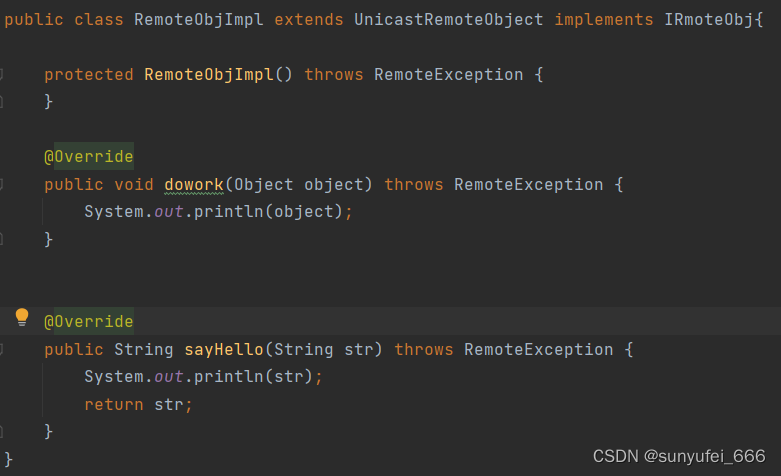The image size is (781, 476).
Task: Click the String return type of sayHello
Action: click(143, 349)
